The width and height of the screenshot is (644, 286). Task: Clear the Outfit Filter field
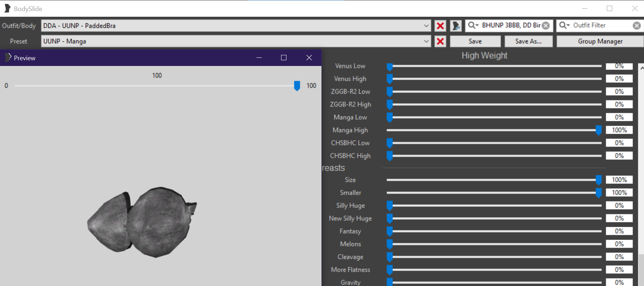pos(636,26)
